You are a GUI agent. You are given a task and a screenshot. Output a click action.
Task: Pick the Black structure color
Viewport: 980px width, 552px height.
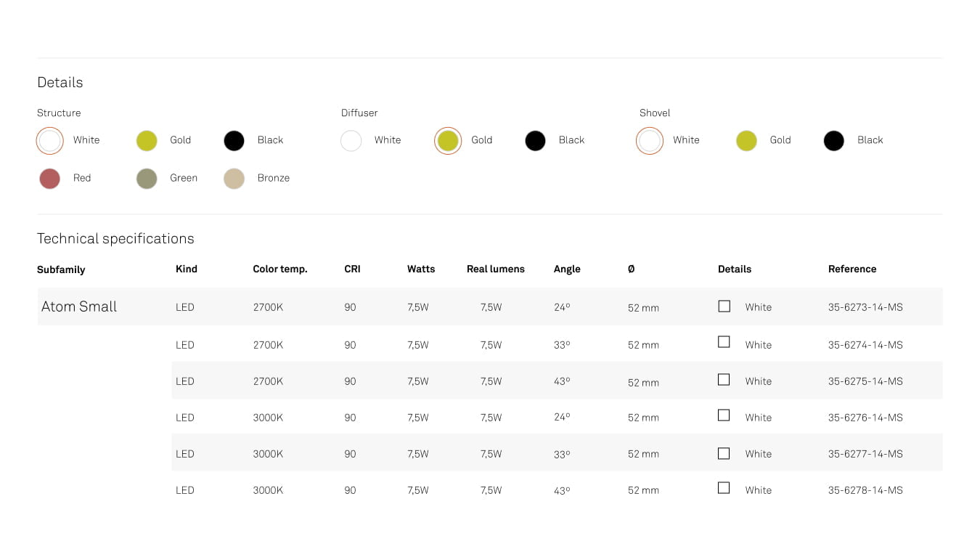coord(234,141)
